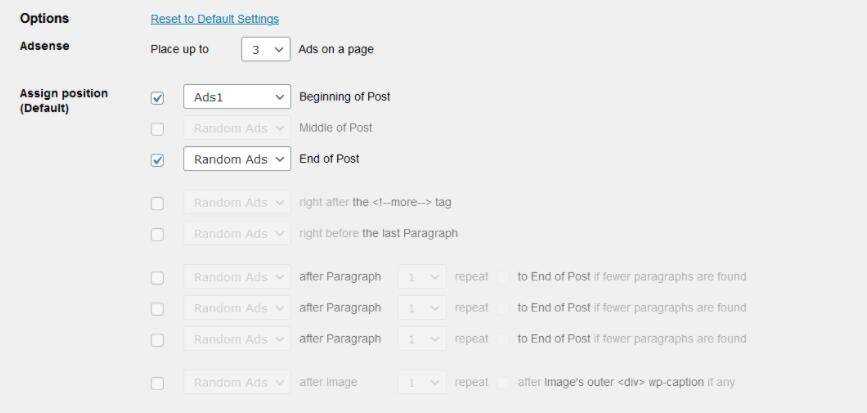The width and height of the screenshot is (867, 413).
Task: Enable the after Image checkbox
Action: [157, 383]
